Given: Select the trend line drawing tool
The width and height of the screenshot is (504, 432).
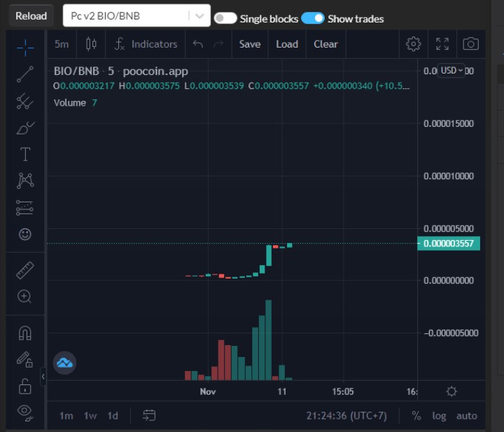Looking at the screenshot, I should point(25,74).
